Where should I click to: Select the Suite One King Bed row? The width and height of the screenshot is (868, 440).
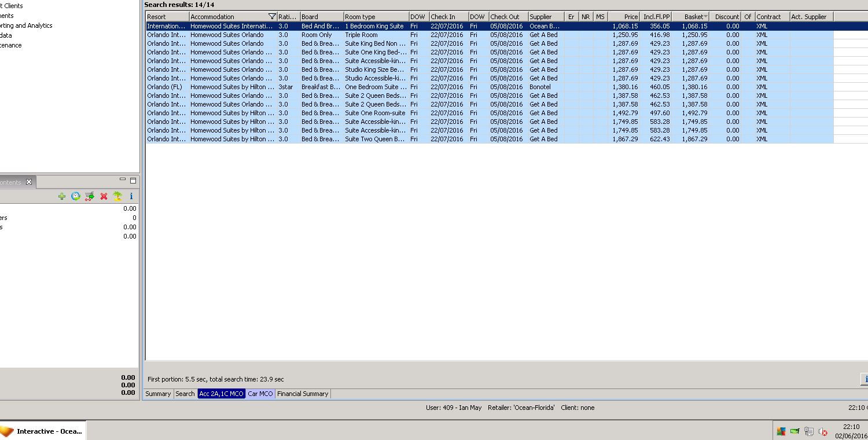pyautogui.click(x=490, y=52)
